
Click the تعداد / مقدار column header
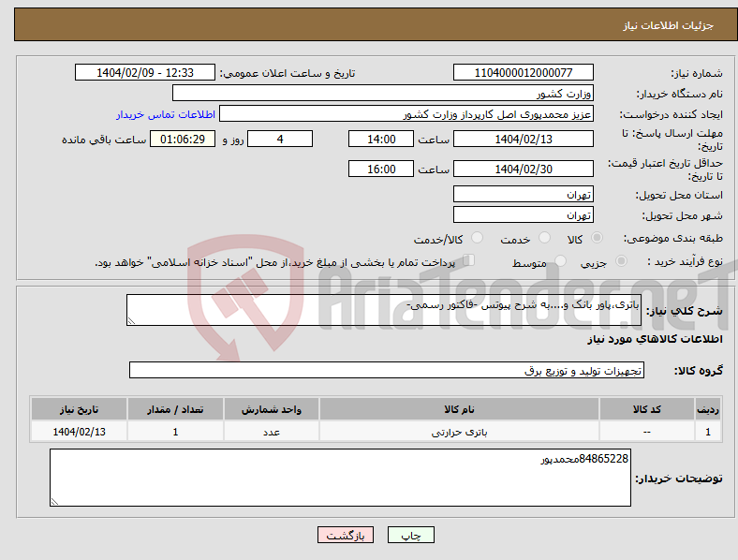pos(175,409)
